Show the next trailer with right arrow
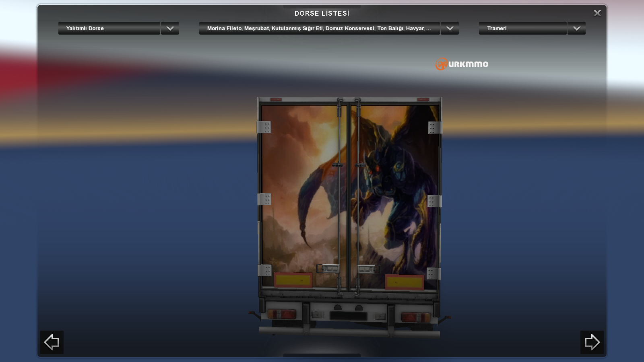The image size is (644, 362). 592,342
